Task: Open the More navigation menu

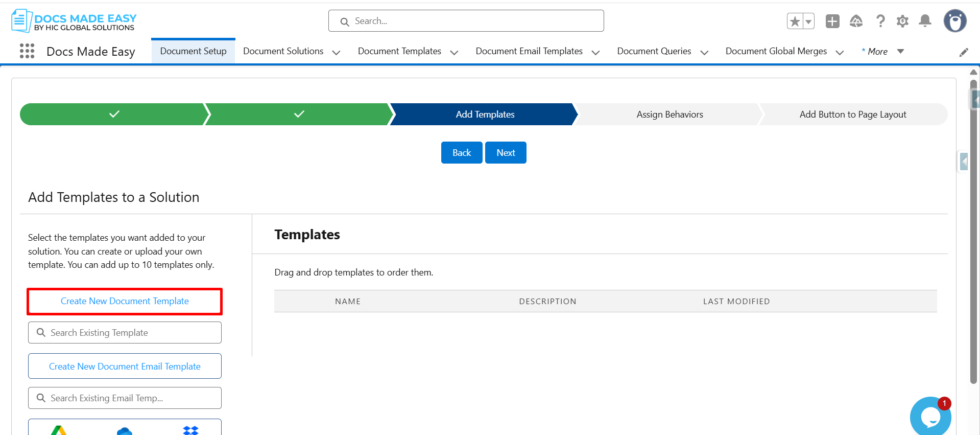Action: (882, 51)
